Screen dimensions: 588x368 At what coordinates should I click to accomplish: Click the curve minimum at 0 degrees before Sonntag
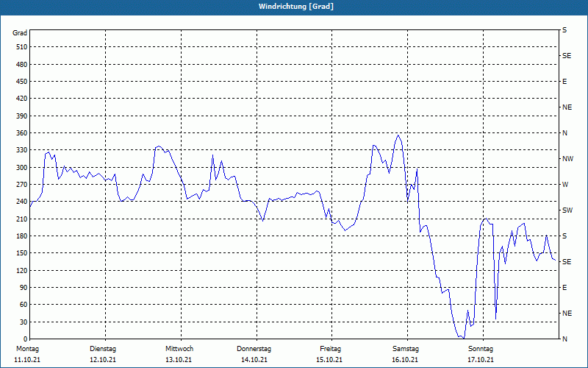tap(464, 339)
